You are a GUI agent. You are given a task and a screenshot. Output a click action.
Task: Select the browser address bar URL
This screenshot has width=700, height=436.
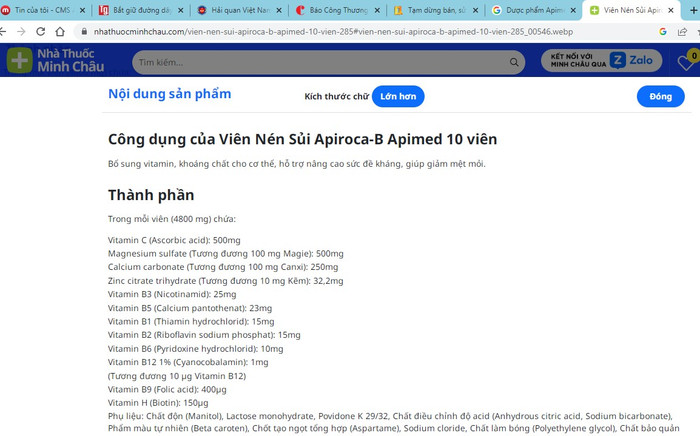[333, 32]
